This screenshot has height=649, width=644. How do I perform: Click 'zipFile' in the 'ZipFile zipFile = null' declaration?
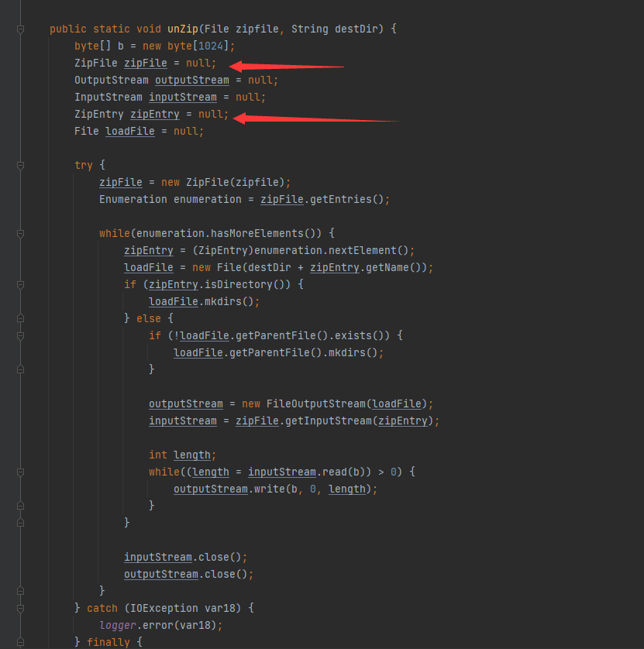[x=146, y=63]
